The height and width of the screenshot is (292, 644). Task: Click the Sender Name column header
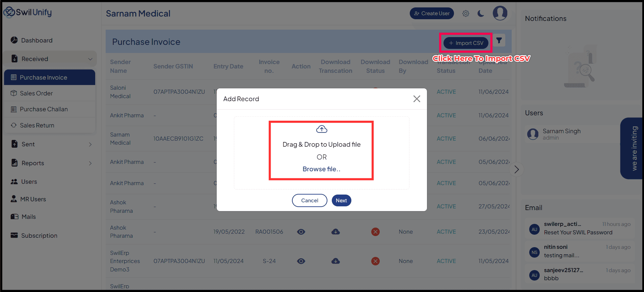coord(120,66)
